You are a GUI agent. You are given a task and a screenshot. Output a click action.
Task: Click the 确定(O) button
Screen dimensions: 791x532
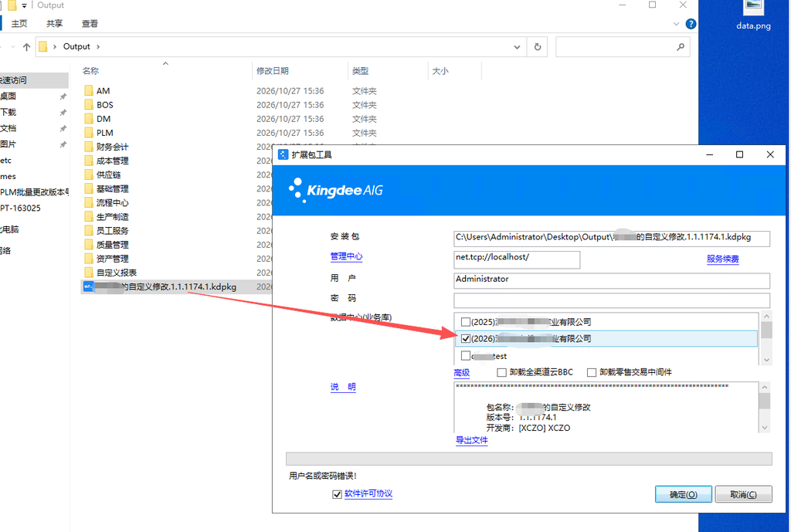684,494
